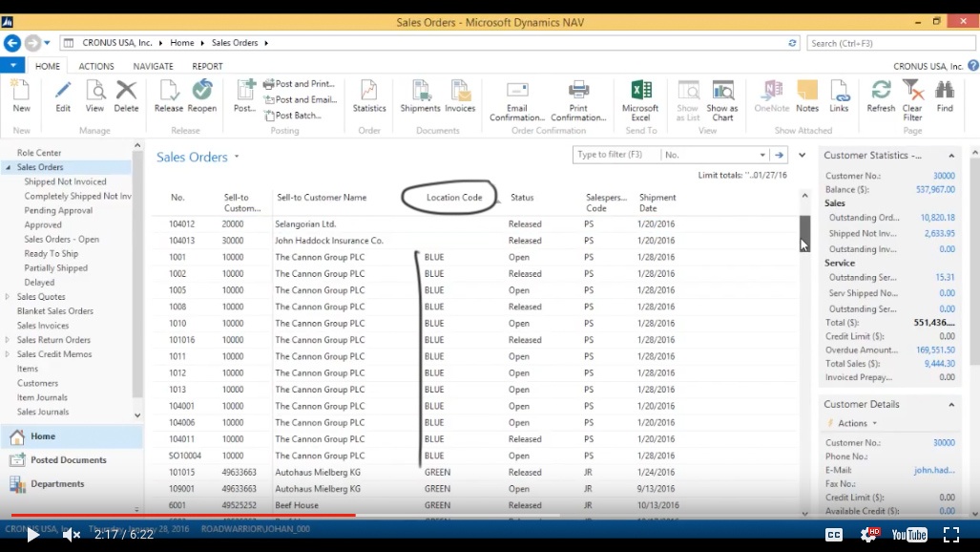Collapse Customer Details factbox
This screenshot has height=552, width=980.
point(951,405)
